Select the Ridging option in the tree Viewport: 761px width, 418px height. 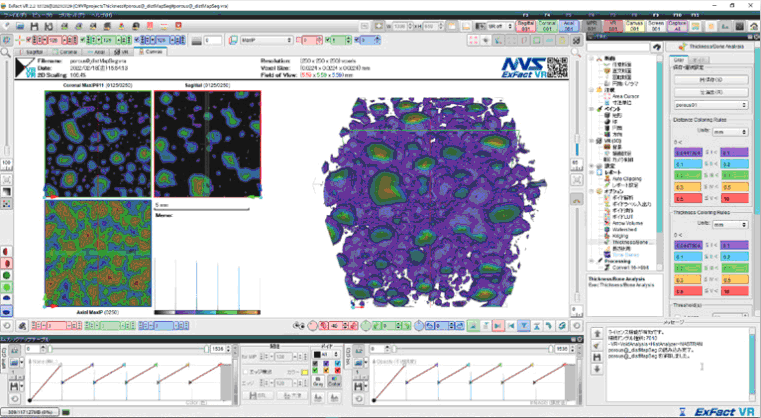(619, 236)
